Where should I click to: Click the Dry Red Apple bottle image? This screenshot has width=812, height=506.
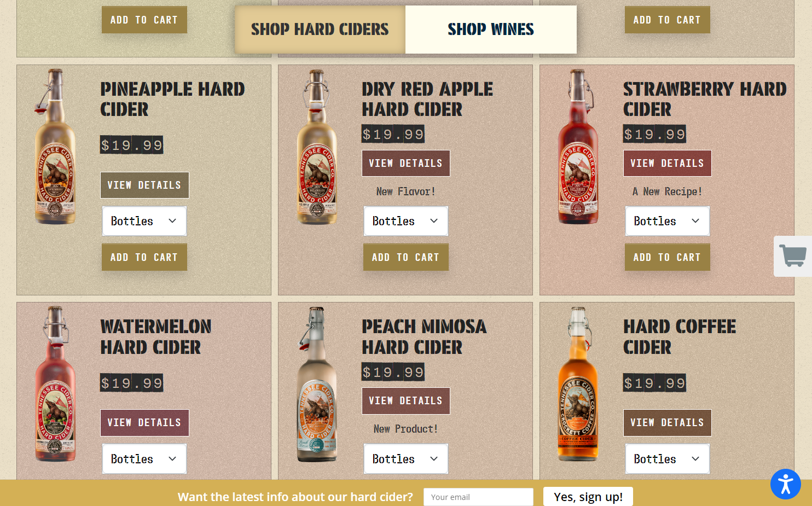click(316, 147)
